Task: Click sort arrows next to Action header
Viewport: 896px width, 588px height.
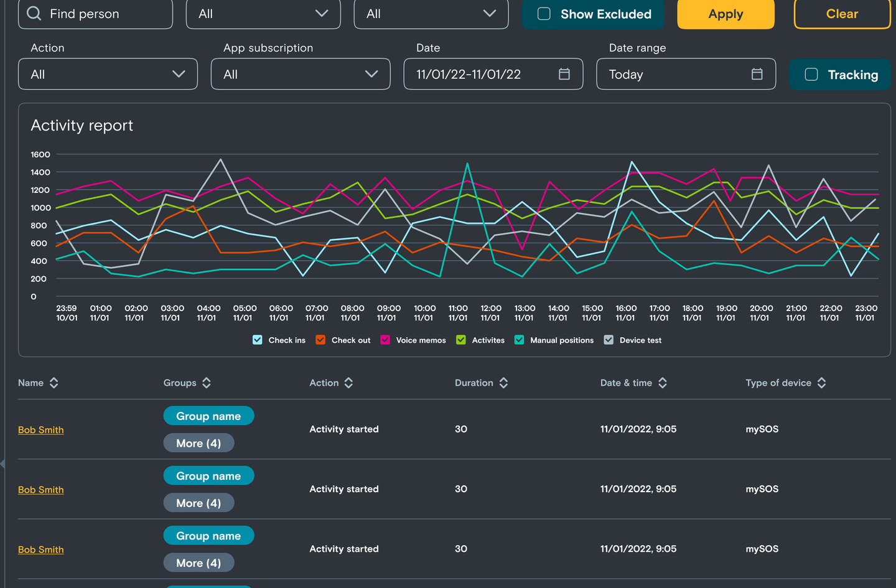Action: [x=348, y=383]
